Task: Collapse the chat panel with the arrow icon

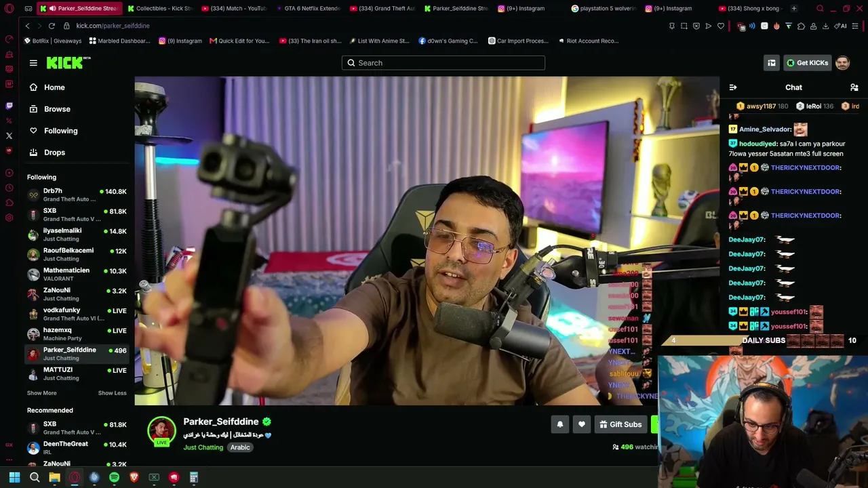Action: (x=732, y=87)
